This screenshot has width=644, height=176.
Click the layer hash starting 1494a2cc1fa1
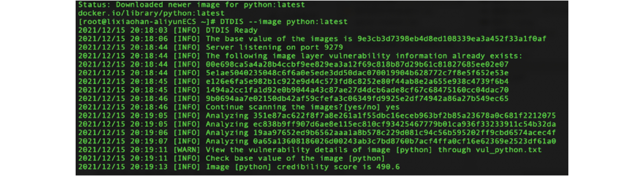(357, 90)
